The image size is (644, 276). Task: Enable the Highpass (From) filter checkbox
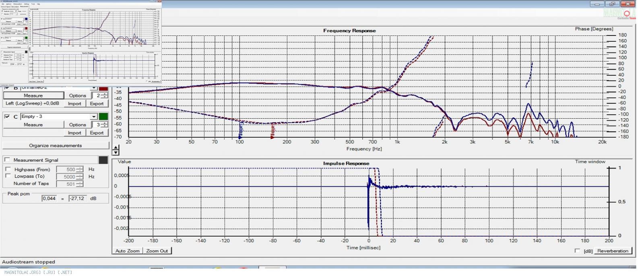tap(8, 169)
